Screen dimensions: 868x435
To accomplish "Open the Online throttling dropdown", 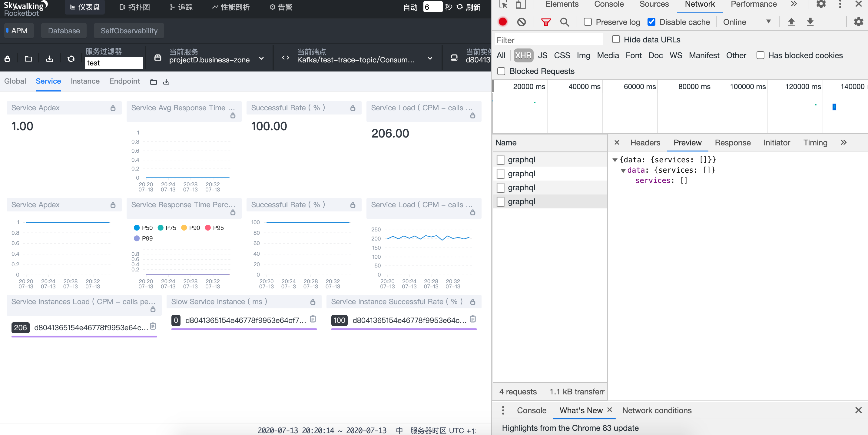I will [x=746, y=22].
